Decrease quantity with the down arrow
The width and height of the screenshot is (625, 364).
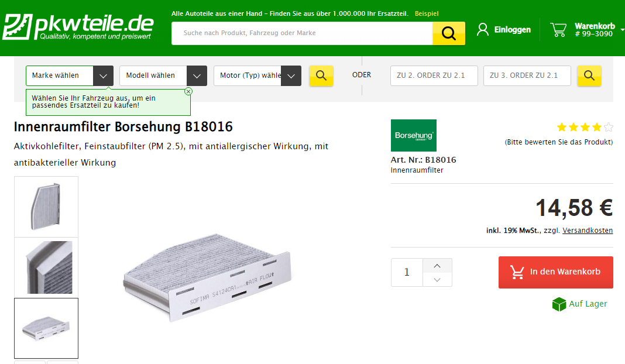tap(437, 280)
